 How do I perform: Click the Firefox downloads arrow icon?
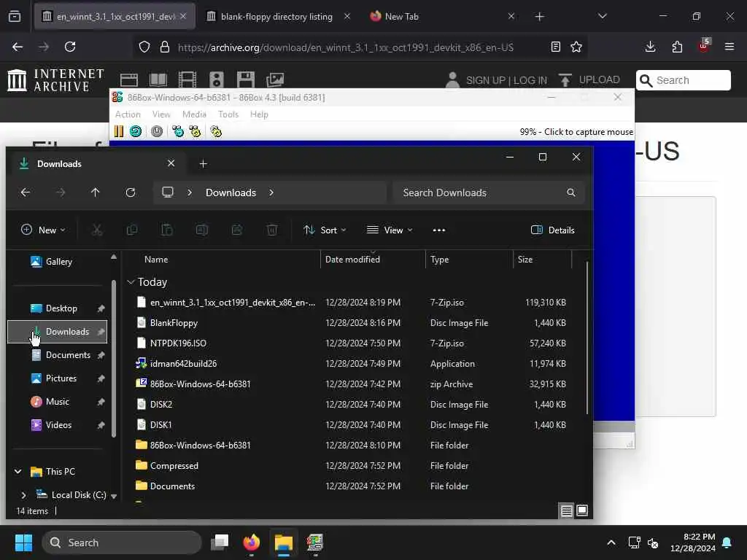point(650,47)
